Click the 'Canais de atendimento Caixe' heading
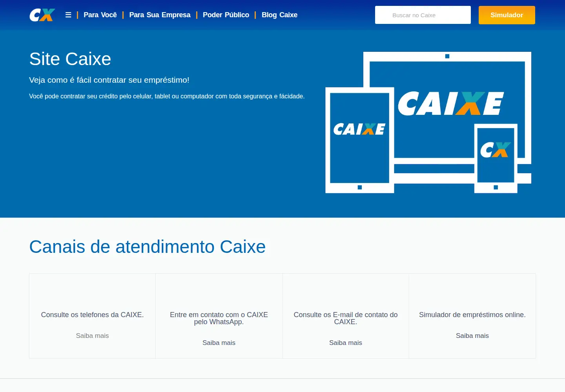Image resolution: width=565 pixels, height=392 pixels. (x=148, y=247)
